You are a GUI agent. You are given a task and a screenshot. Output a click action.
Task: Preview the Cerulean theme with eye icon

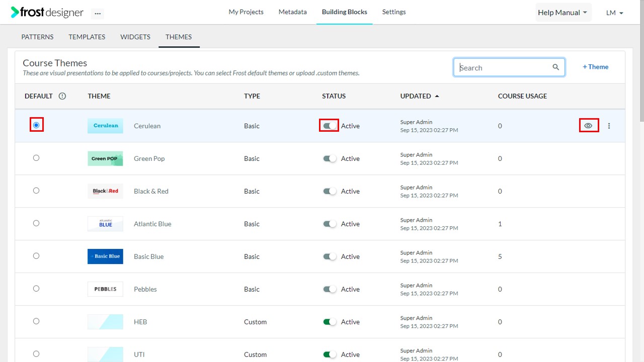[588, 126]
